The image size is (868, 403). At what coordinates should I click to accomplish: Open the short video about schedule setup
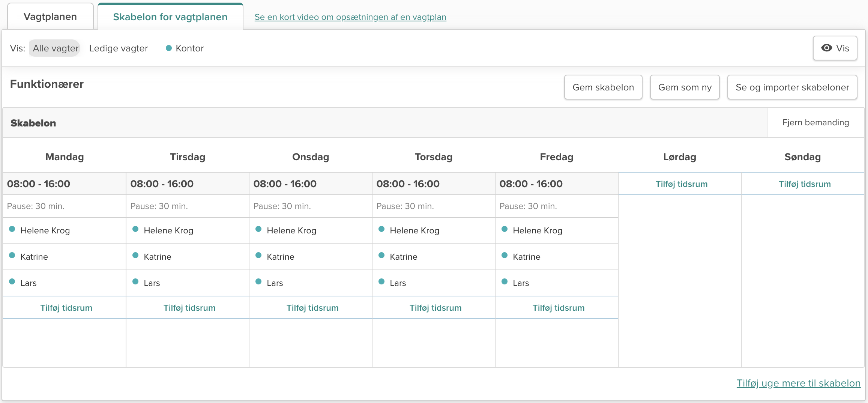(350, 17)
